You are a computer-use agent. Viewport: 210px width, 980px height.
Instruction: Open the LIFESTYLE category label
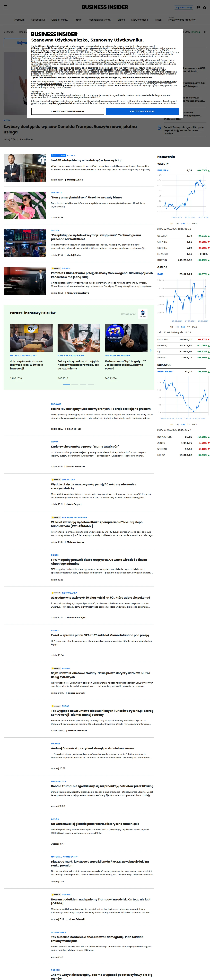[x=56, y=193]
